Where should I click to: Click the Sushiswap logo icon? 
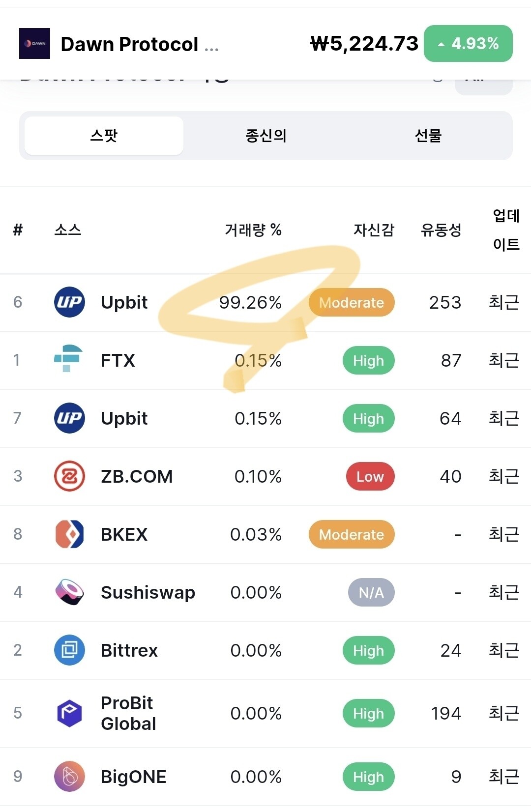point(69,592)
